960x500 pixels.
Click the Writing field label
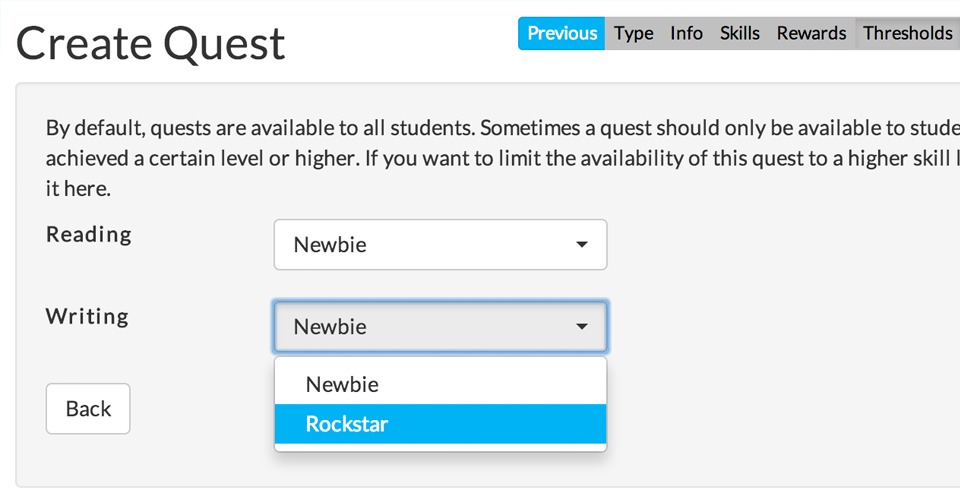coord(88,317)
